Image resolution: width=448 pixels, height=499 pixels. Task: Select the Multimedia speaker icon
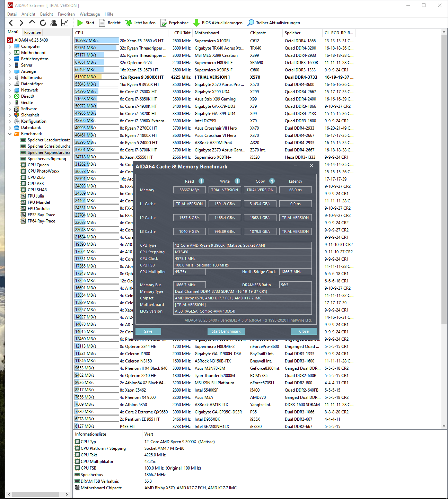(x=17, y=78)
